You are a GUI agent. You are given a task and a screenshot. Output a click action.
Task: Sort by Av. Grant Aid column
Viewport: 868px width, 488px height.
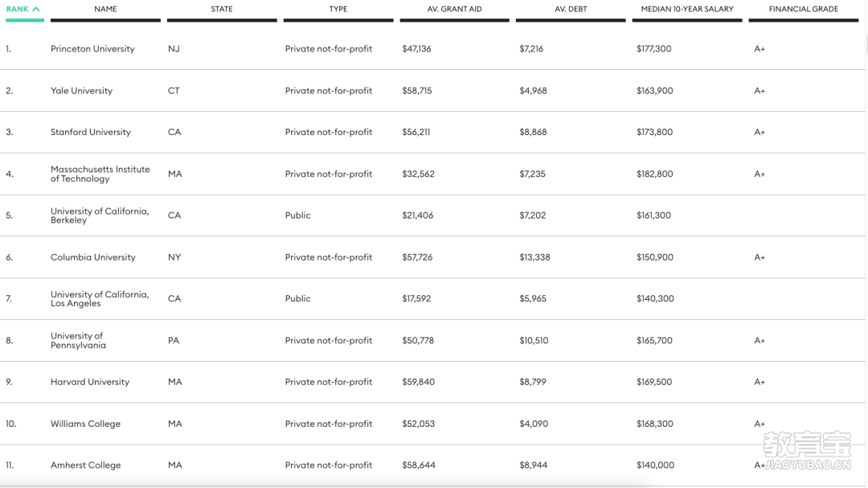click(455, 9)
